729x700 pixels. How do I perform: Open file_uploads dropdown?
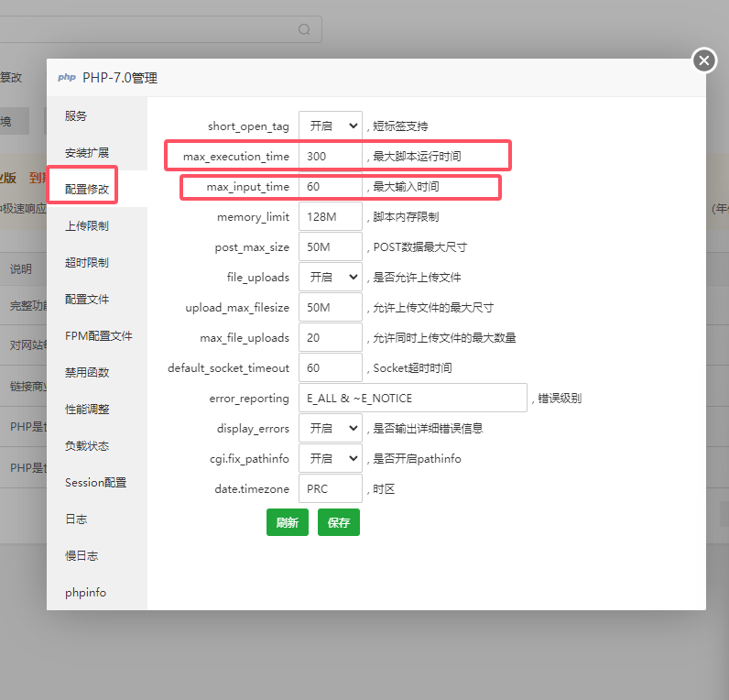tap(331, 277)
